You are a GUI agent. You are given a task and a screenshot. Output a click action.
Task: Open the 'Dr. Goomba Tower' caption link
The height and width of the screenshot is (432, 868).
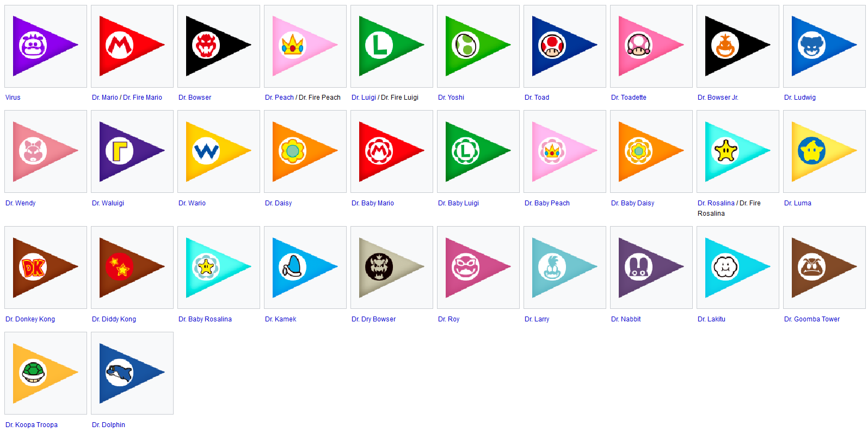pos(812,319)
